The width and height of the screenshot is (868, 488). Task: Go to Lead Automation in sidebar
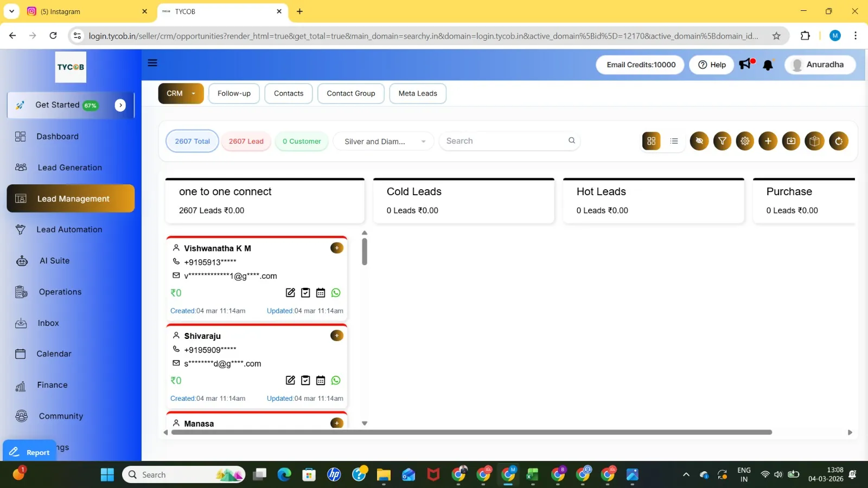point(69,230)
